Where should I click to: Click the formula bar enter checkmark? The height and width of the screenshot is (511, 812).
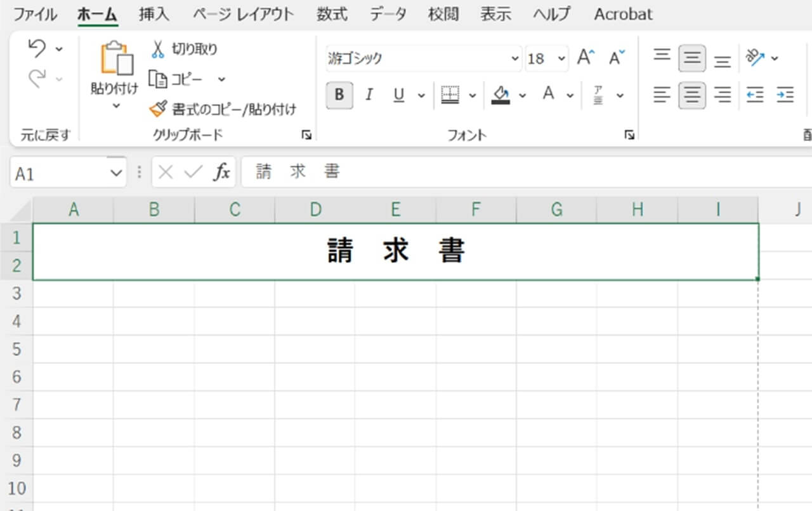click(x=193, y=172)
